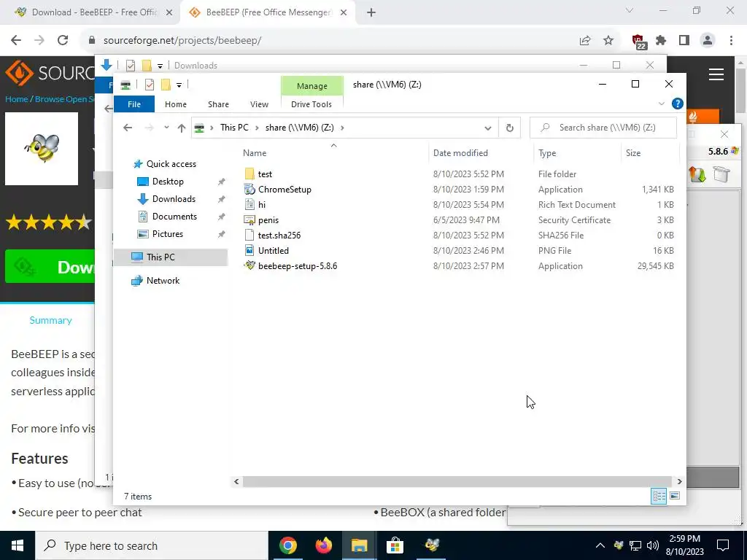Click the Summary link on SourceForge page

pos(50,320)
